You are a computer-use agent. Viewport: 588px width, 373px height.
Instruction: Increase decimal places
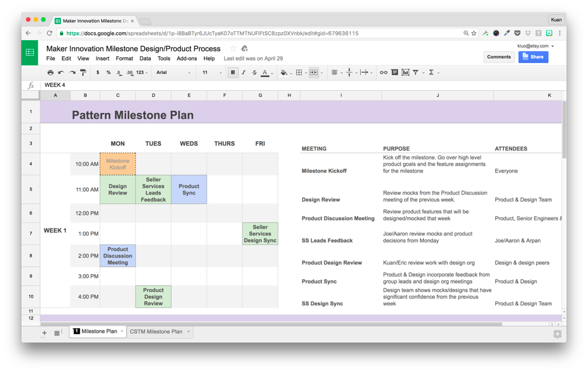[x=130, y=73]
